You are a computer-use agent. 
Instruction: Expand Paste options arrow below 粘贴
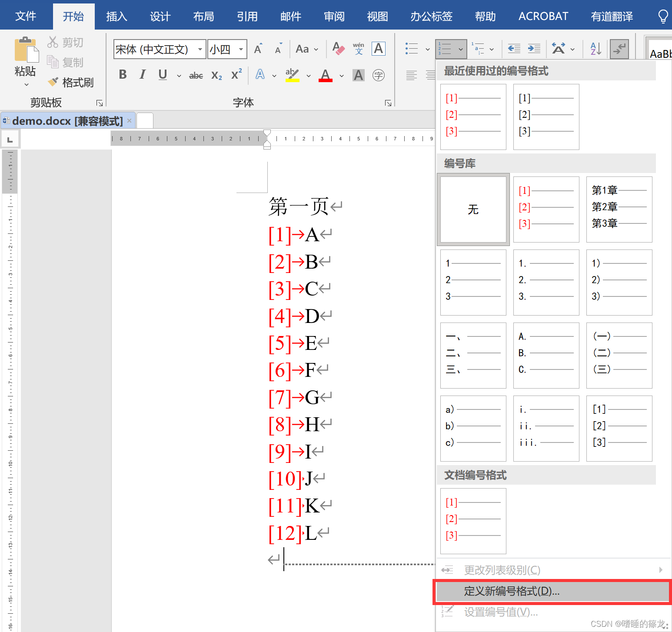click(26, 84)
